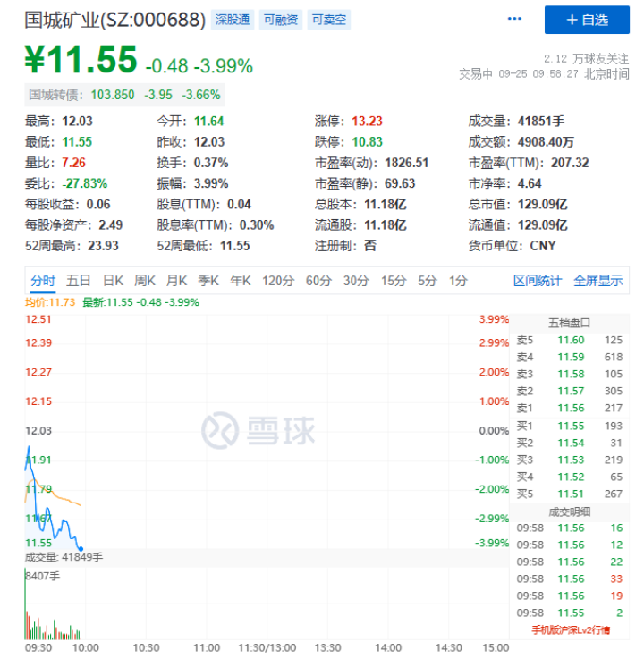Click the 五档盘口 panel header
The width and height of the screenshot is (644, 659).
[569, 323]
